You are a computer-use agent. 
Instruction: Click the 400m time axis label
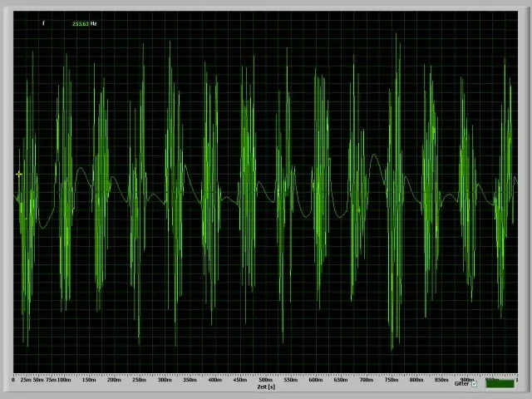(x=214, y=380)
